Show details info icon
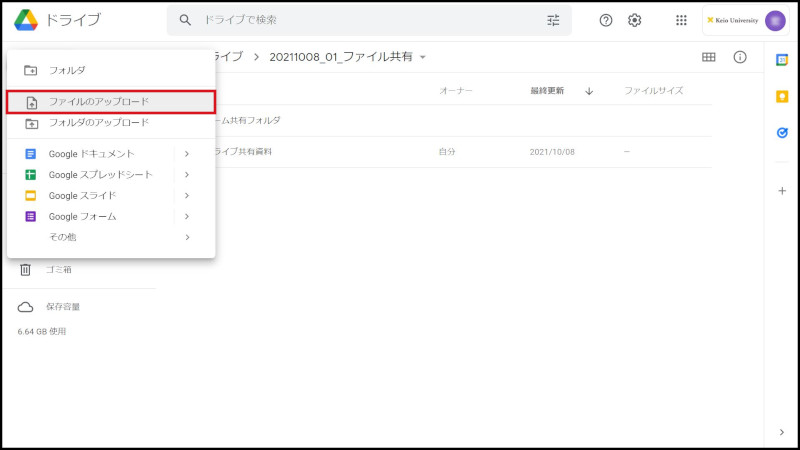This screenshot has width=800, height=450. (740, 57)
